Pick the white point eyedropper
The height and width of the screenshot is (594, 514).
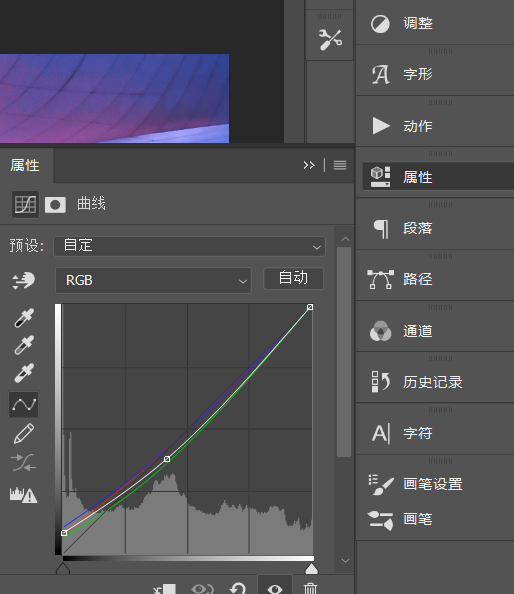tap(24, 373)
